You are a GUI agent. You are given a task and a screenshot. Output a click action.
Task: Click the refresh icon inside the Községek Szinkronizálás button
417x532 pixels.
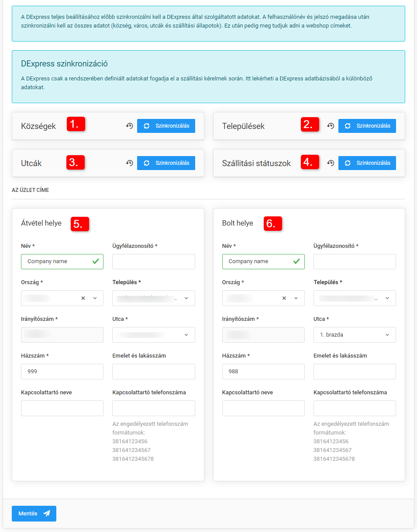click(147, 126)
